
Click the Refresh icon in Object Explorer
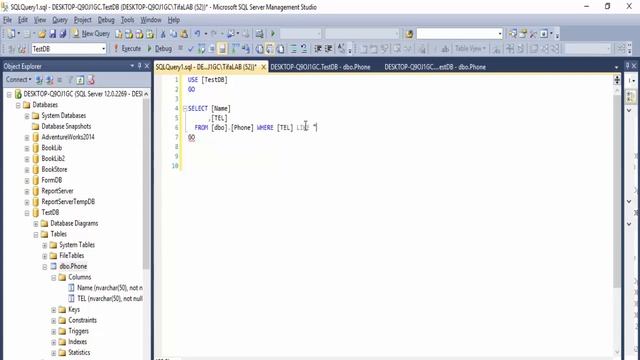click(80, 80)
